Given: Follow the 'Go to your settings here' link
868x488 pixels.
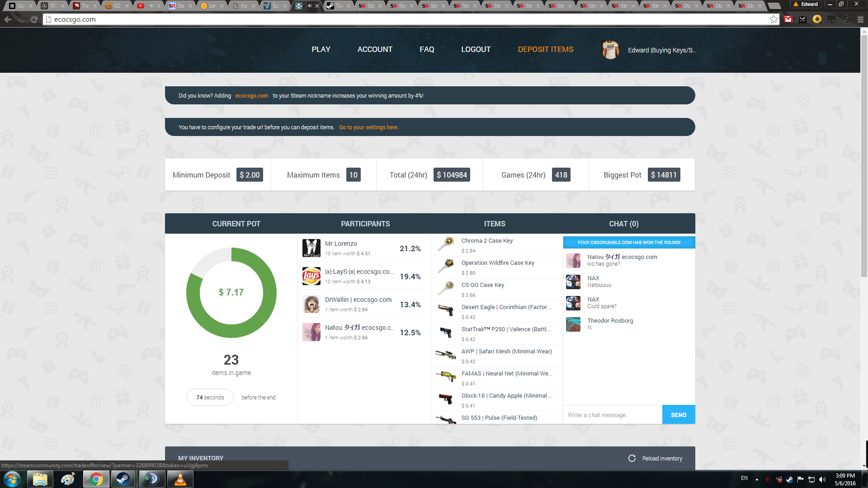Looking at the screenshot, I should 368,127.
